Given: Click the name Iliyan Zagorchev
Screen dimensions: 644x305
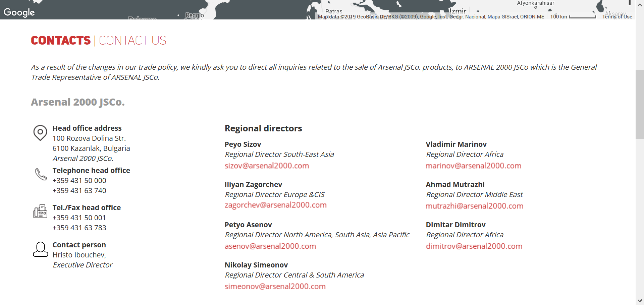Looking at the screenshot, I should [253, 184].
